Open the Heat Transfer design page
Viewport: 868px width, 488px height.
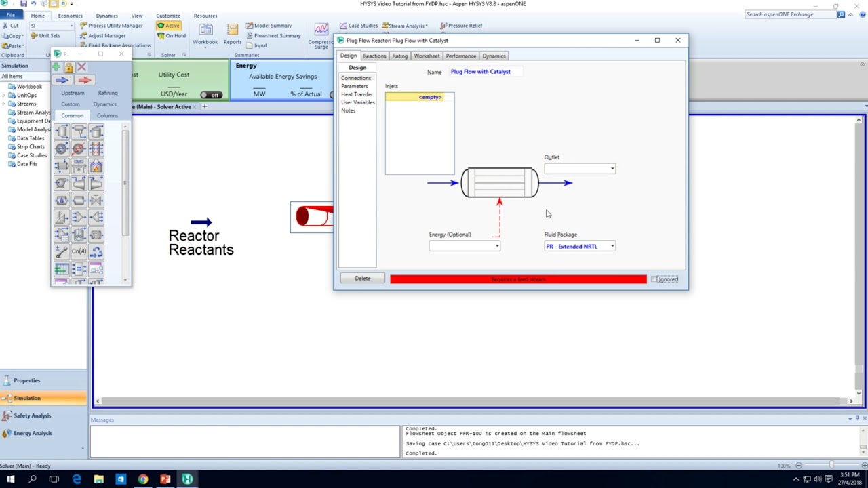pyautogui.click(x=357, y=94)
